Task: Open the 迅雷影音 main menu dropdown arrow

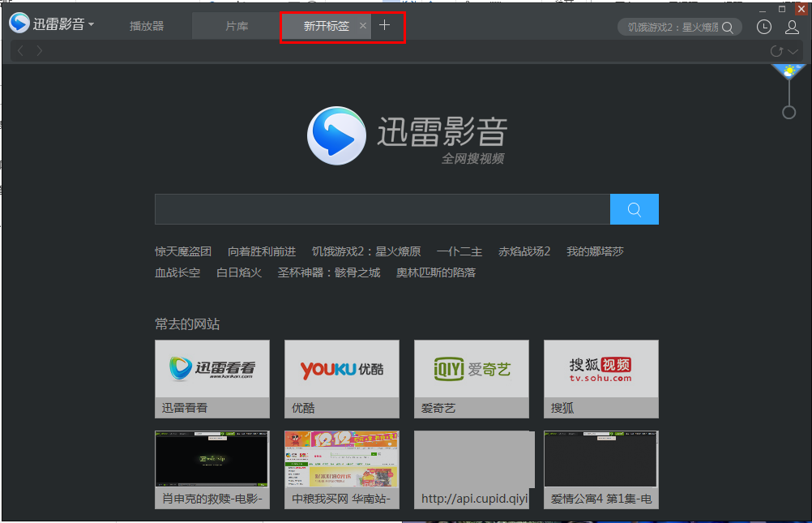Action: [91, 24]
